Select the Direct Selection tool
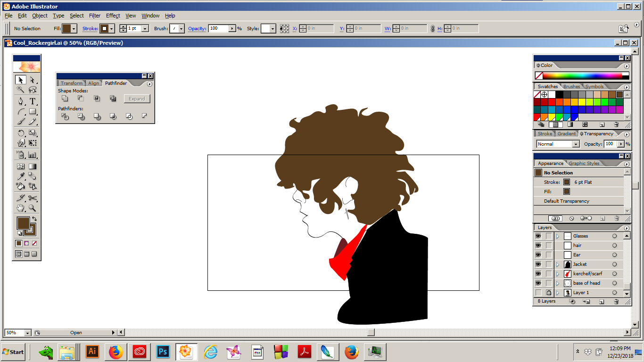 coord(33,80)
